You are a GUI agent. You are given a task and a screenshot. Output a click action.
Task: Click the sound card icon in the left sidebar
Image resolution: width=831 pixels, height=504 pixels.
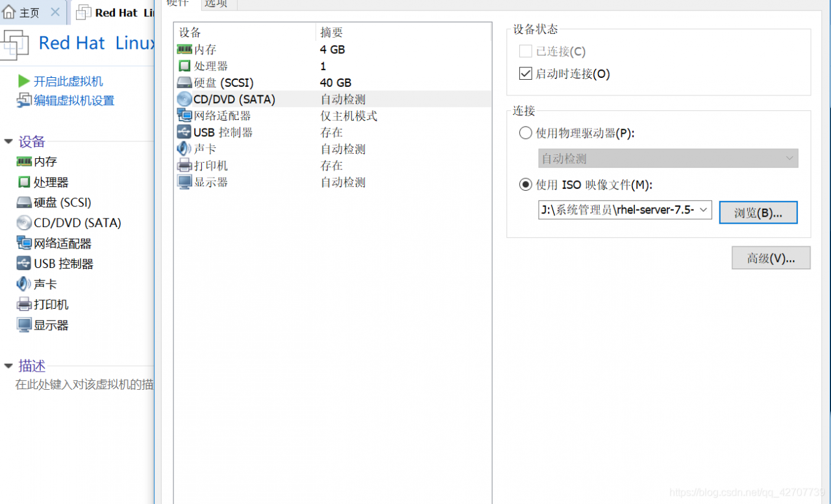24,284
